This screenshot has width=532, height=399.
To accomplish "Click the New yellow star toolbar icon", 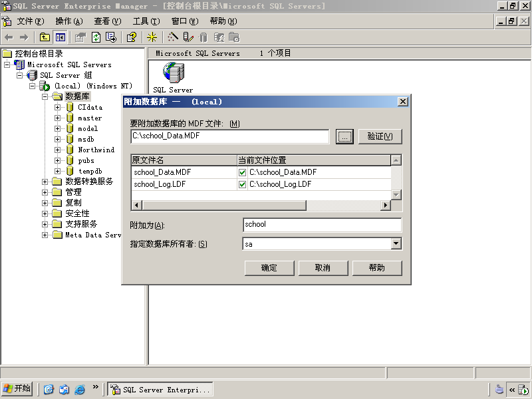I will pyautogui.click(x=152, y=37).
